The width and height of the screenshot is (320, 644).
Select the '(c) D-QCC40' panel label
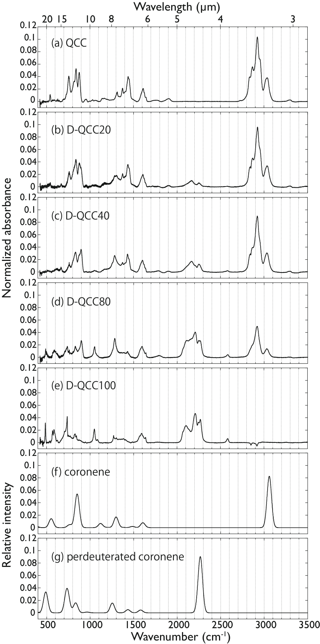(x=81, y=216)
